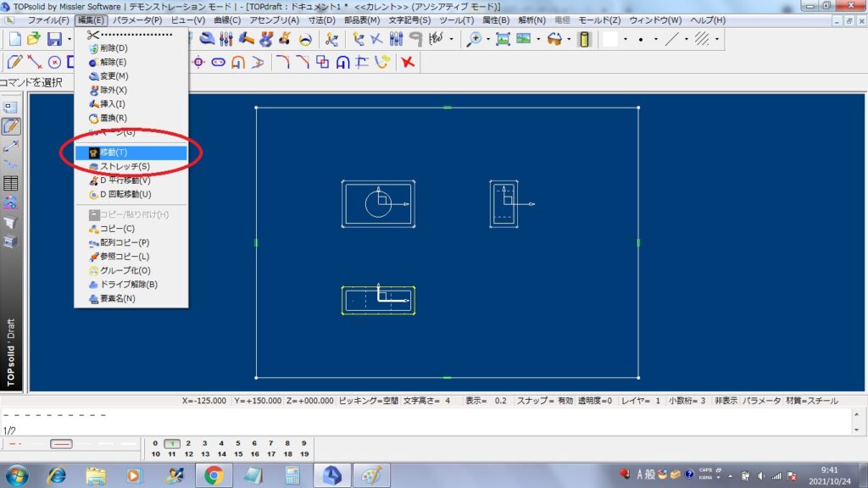868x488 pixels.
Task: Open the ツール(T) menu
Action: pos(456,20)
